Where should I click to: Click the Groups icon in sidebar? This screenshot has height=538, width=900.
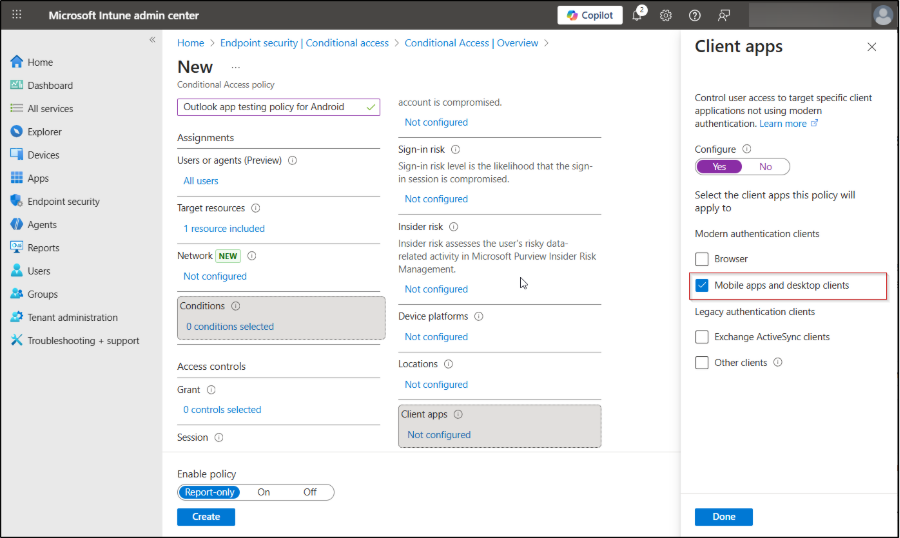pos(17,294)
